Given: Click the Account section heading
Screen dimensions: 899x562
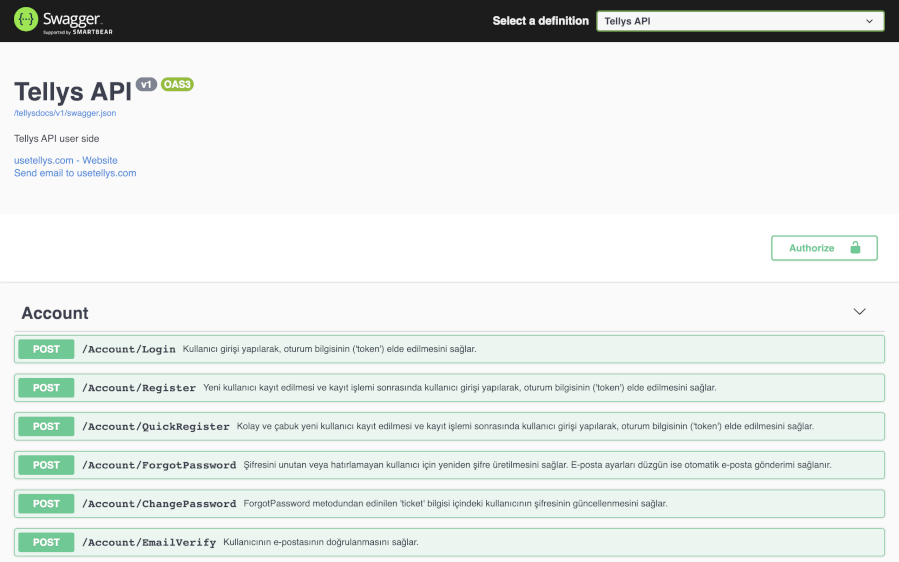Looking at the screenshot, I should coord(55,313).
